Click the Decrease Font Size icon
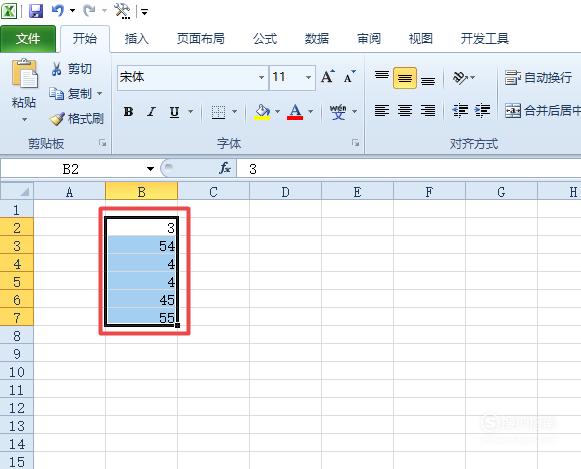The image size is (581, 469). pos(349,77)
